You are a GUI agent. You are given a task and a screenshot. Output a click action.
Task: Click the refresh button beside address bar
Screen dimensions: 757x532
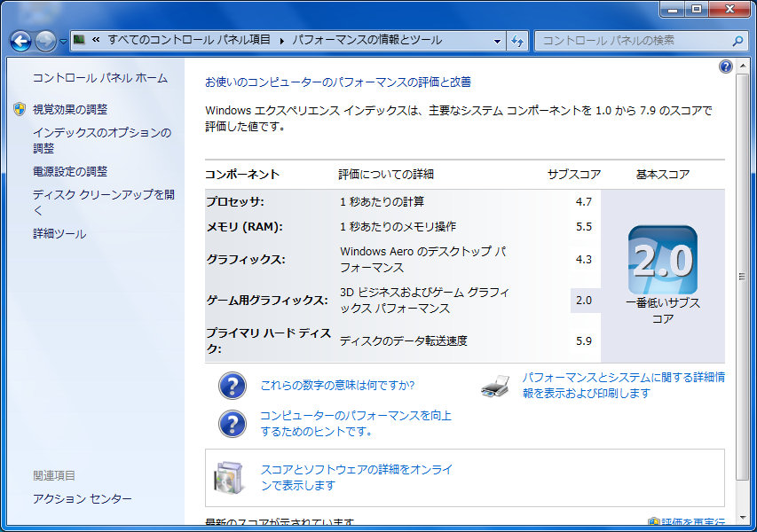coord(517,41)
